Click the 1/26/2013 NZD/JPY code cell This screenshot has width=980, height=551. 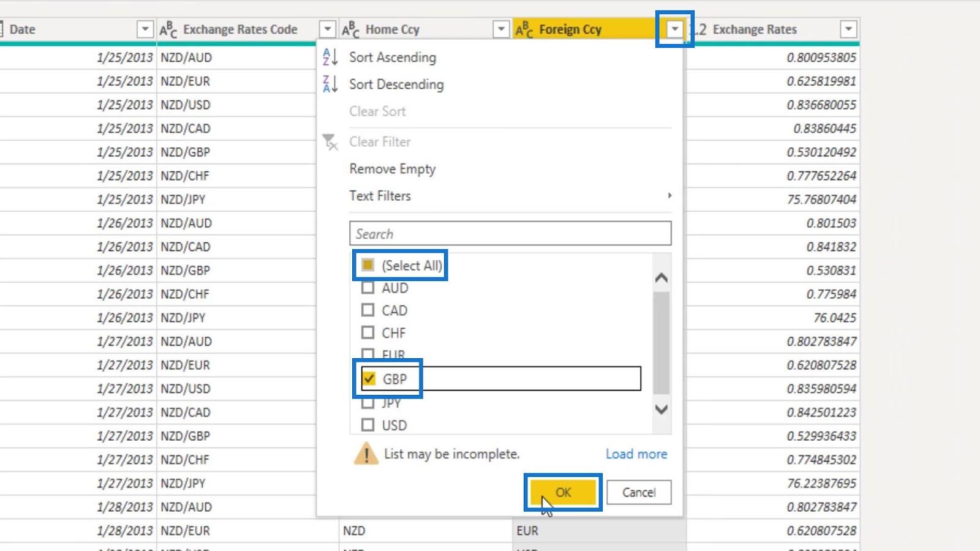[236, 318]
